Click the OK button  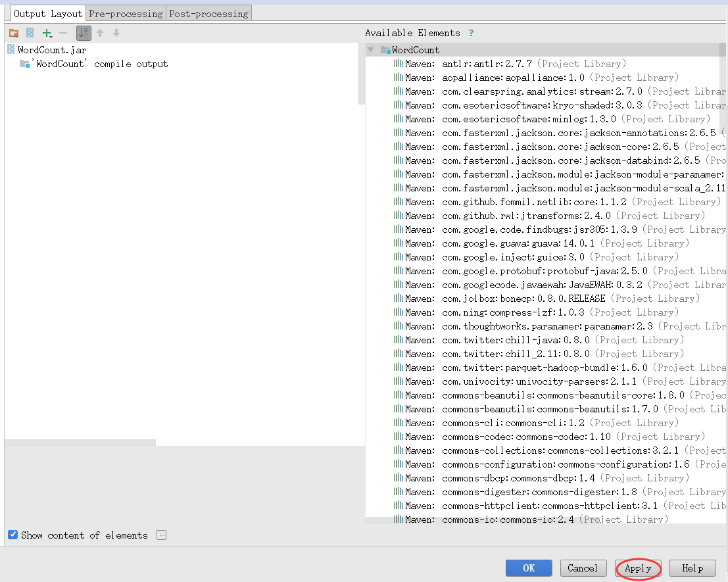tap(529, 568)
